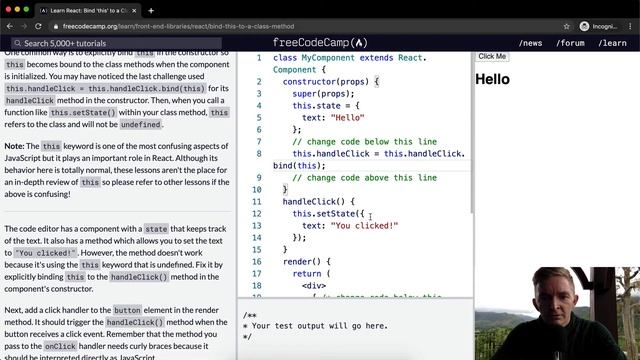Click inline code 'state' in instructions

tap(156, 229)
